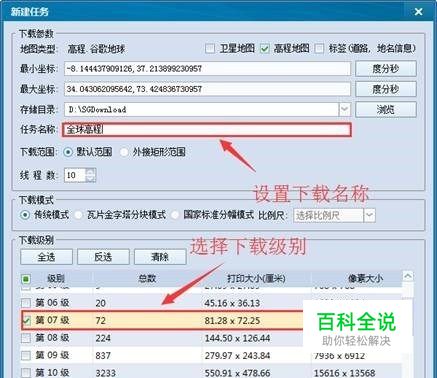Close the 新建任务 dialog
The image size is (437, 378).
pos(418,12)
